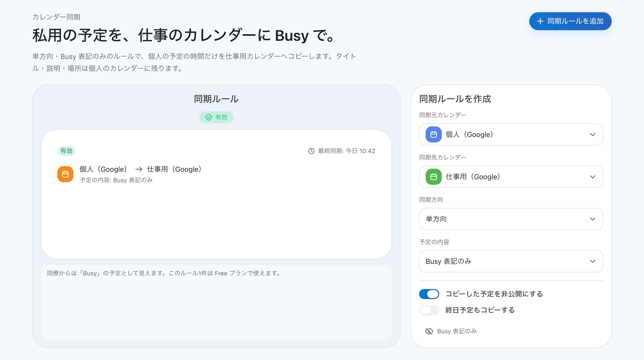Click the カレンダー同期 breadcrumb label
This screenshot has width=644, height=360.
coord(56,17)
